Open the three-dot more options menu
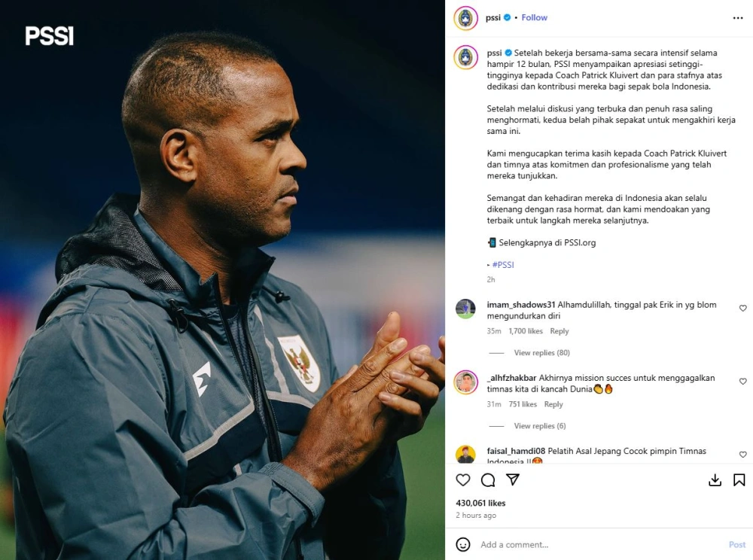The image size is (753, 560). click(738, 18)
